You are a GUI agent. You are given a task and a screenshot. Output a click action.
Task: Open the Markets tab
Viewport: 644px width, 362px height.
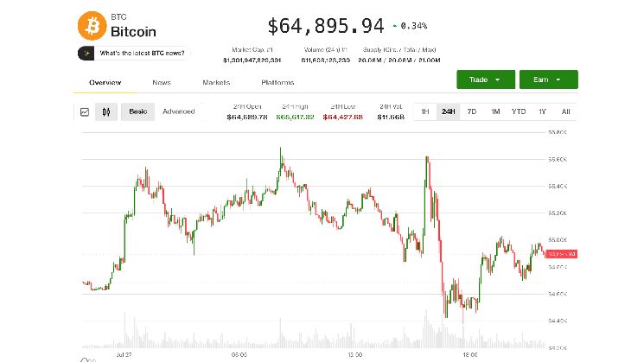click(216, 82)
